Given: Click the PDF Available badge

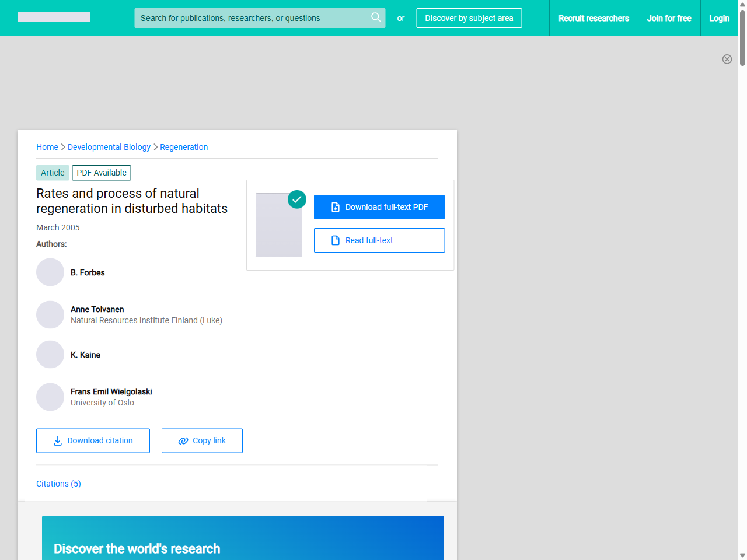Looking at the screenshot, I should pyautogui.click(x=102, y=173).
